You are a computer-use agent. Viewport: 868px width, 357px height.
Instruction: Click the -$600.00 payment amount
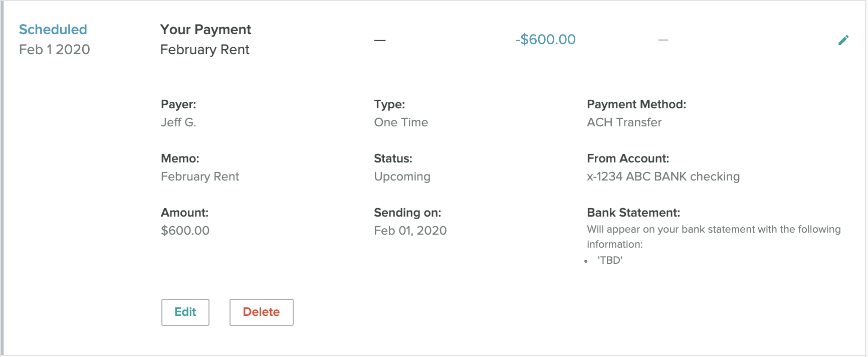(546, 40)
